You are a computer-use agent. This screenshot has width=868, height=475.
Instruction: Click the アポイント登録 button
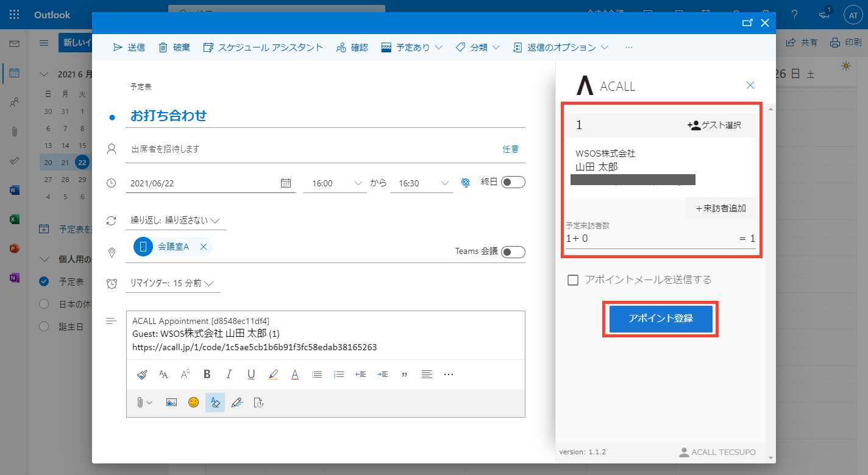click(x=661, y=318)
